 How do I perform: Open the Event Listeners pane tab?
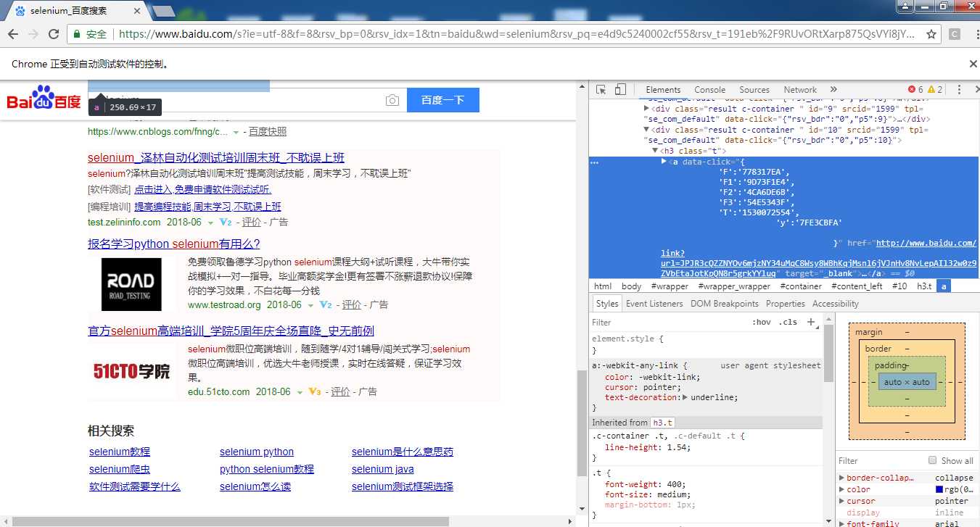click(654, 304)
